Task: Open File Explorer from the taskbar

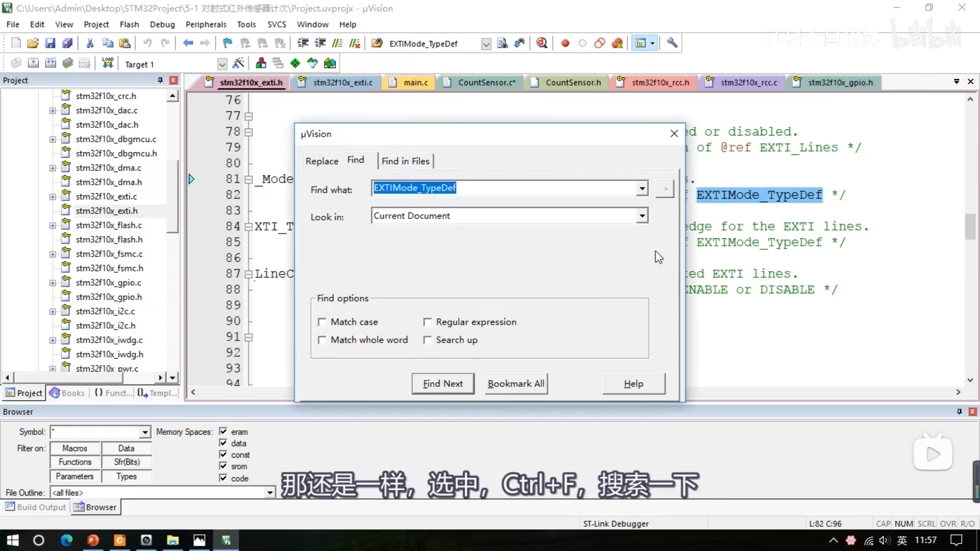Action: (173, 540)
